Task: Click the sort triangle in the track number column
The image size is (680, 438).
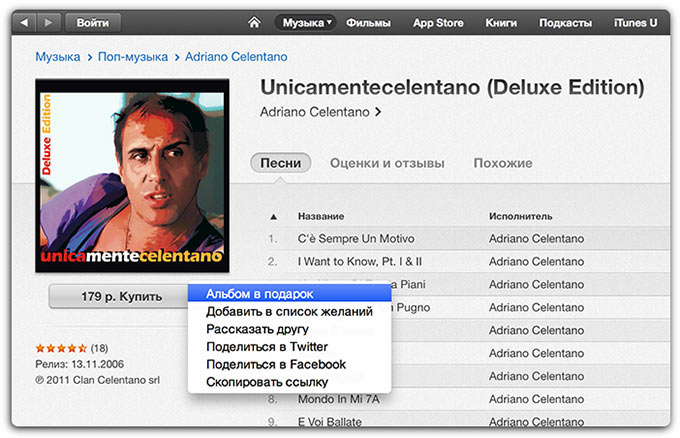Action: [273, 216]
